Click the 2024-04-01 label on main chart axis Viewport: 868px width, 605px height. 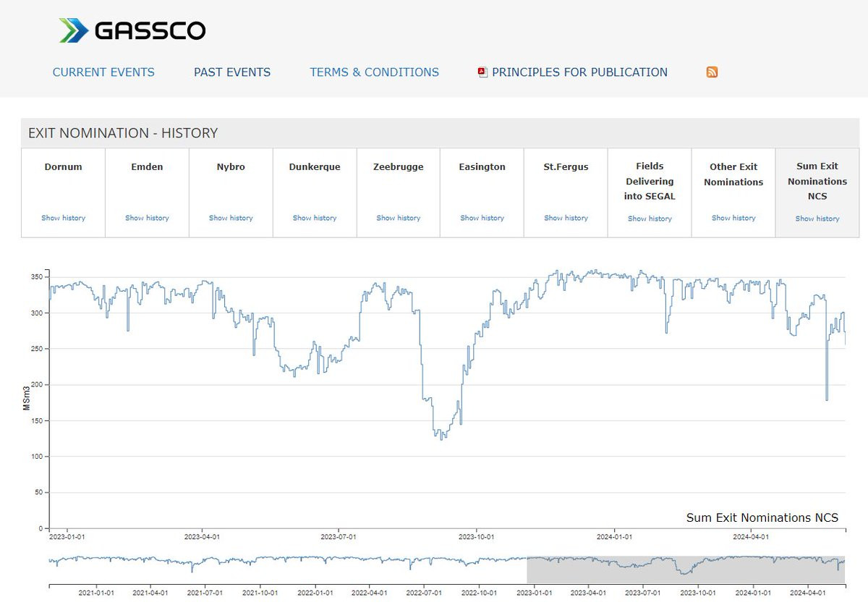coord(751,537)
